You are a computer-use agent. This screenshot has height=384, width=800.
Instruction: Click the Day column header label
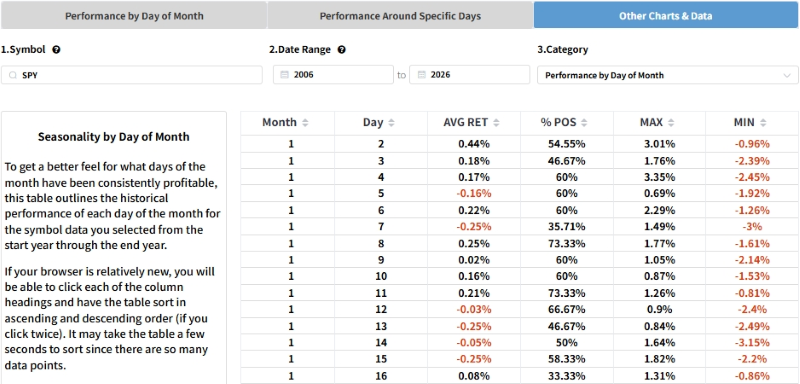(x=373, y=122)
